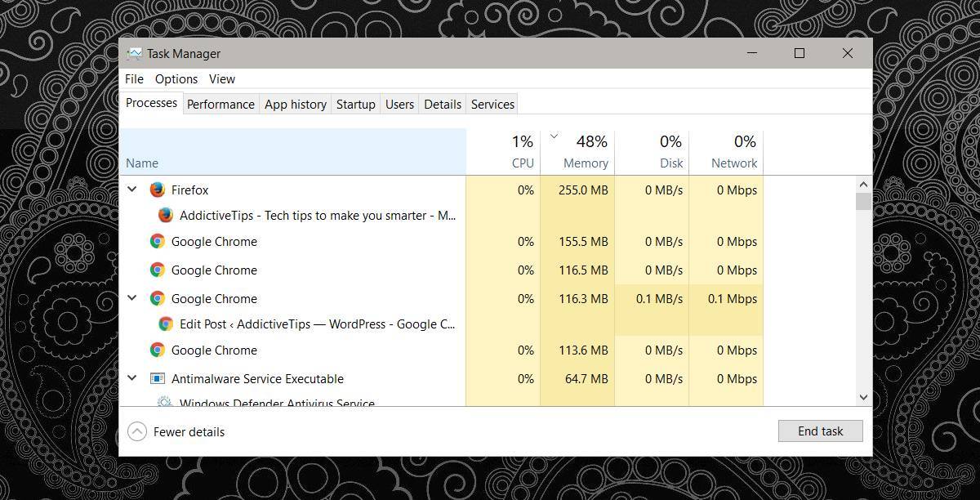The height and width of the screenshot is (500, 980).
Task: Select the Processes tab
Action: pos(151,103)
